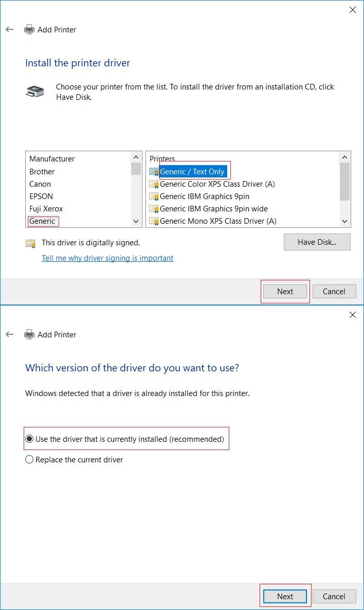Select Generic in the Manufacturer list
Viewport: 364px width, 610px height.
[43, 221]
